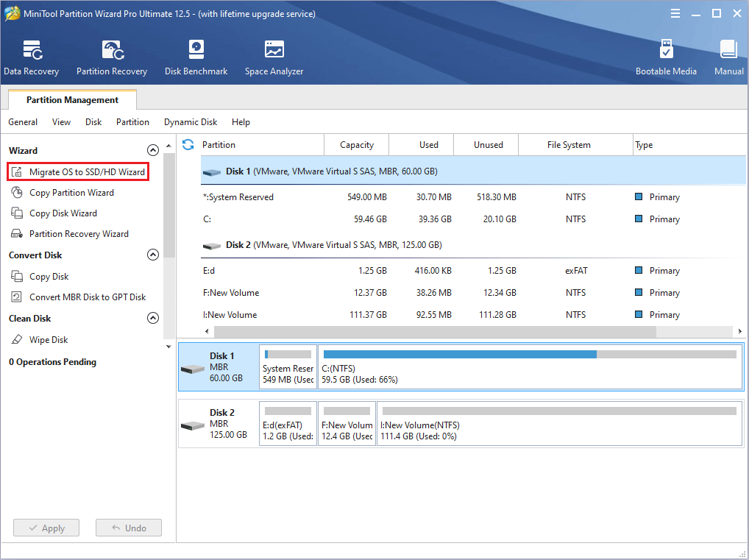Open the Partition menu
The height and width of the screenshot is (560, 749).
(x=132, y=122)
